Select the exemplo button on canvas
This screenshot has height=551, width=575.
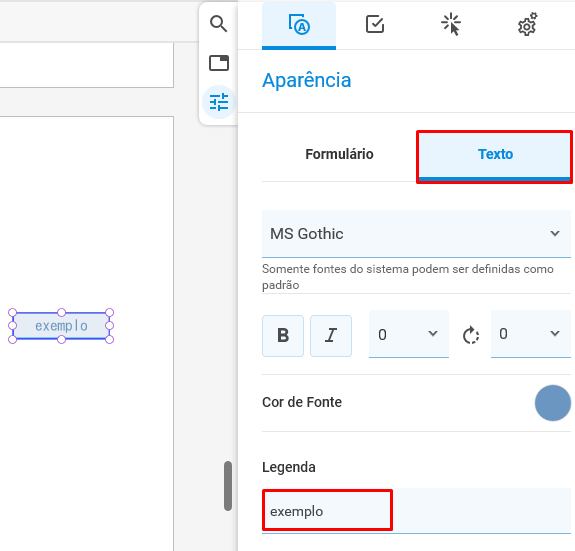pos(61,326)
